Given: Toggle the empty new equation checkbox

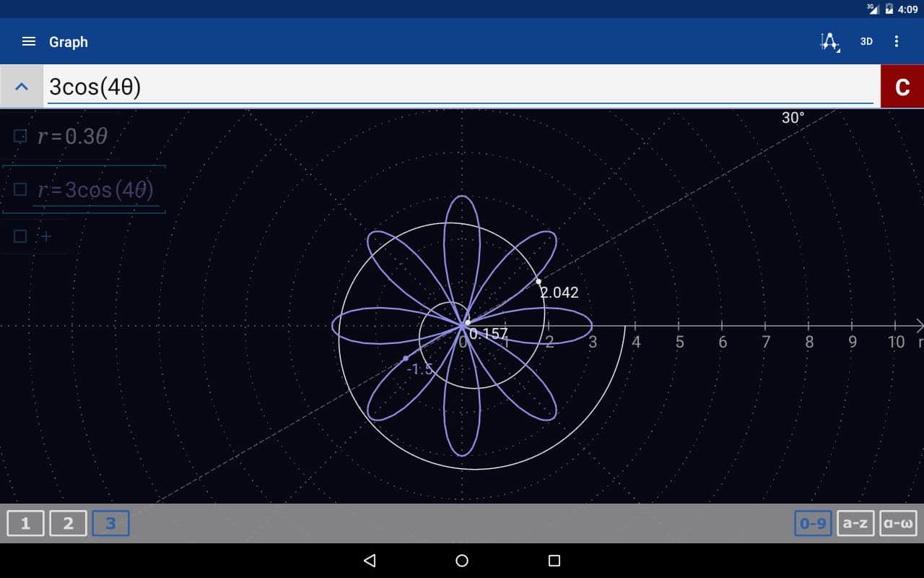Looking at the screenshot, I should click(x=20, y=236).
